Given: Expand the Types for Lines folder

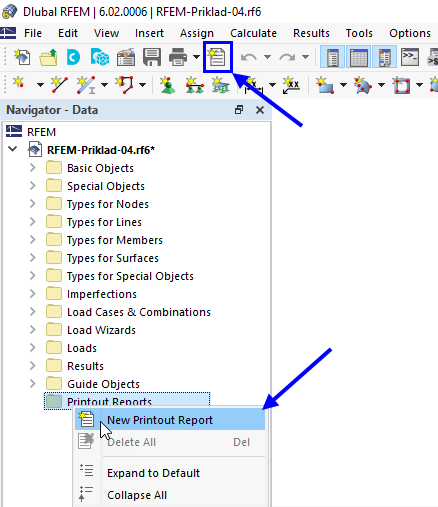Looking at the screenshot, I should (x=32, y=221).
